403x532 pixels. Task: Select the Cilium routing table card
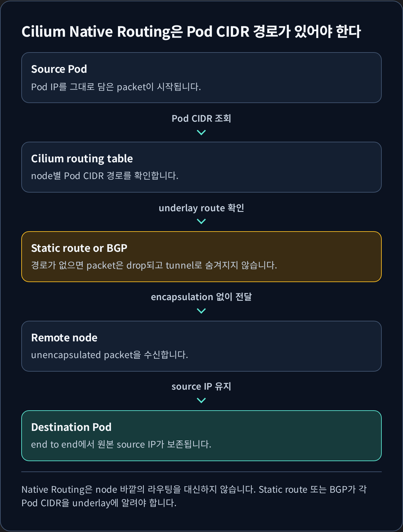click(201, 167)
